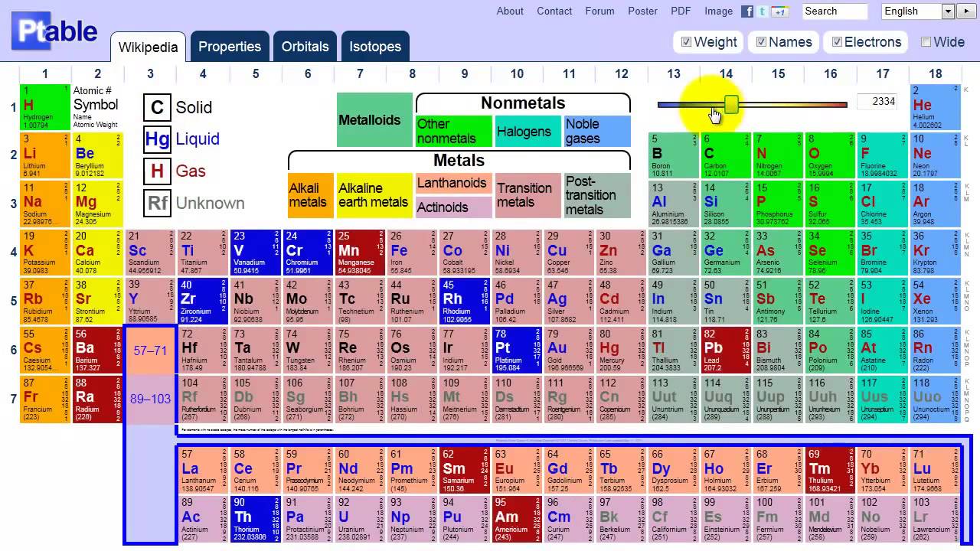Select the Liquid state legend symbol Hg
The width and height of the screenshot is (980, 551).
pos(158,139)
